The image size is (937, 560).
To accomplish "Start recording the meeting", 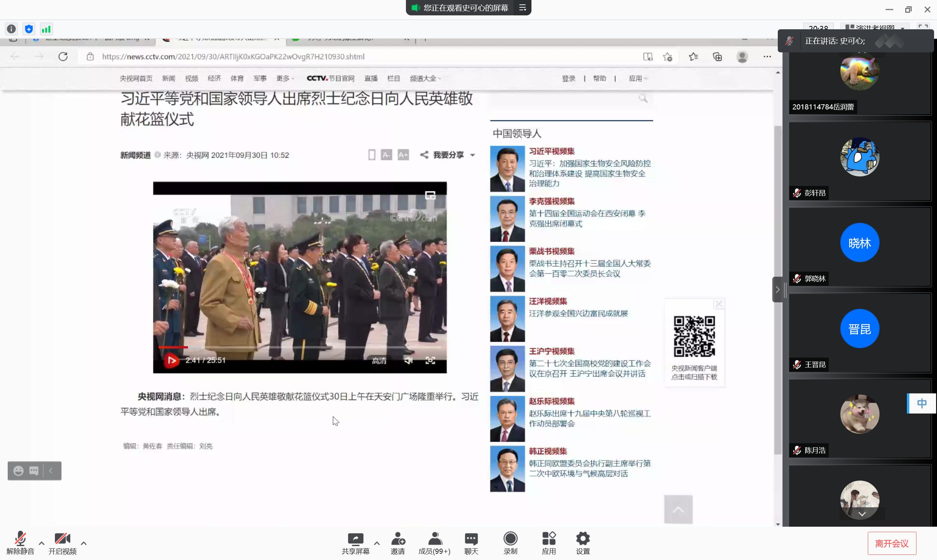I will point(510,539).
